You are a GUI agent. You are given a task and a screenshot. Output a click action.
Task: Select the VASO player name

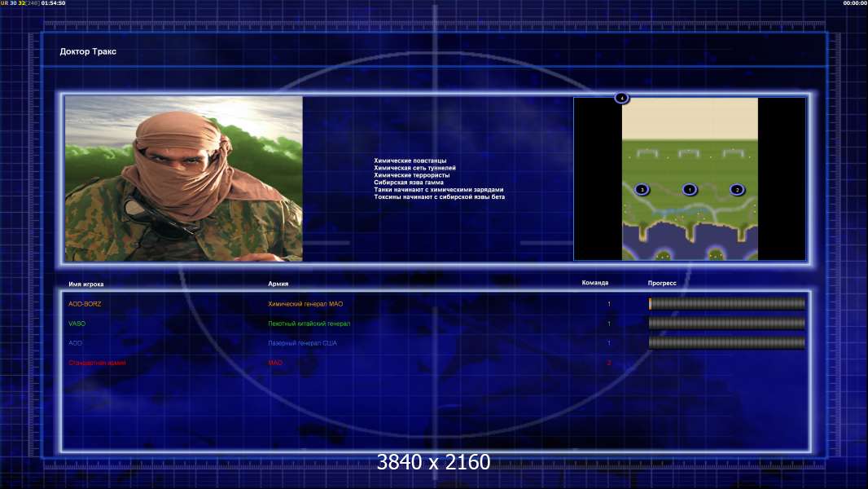pos(77,324)
